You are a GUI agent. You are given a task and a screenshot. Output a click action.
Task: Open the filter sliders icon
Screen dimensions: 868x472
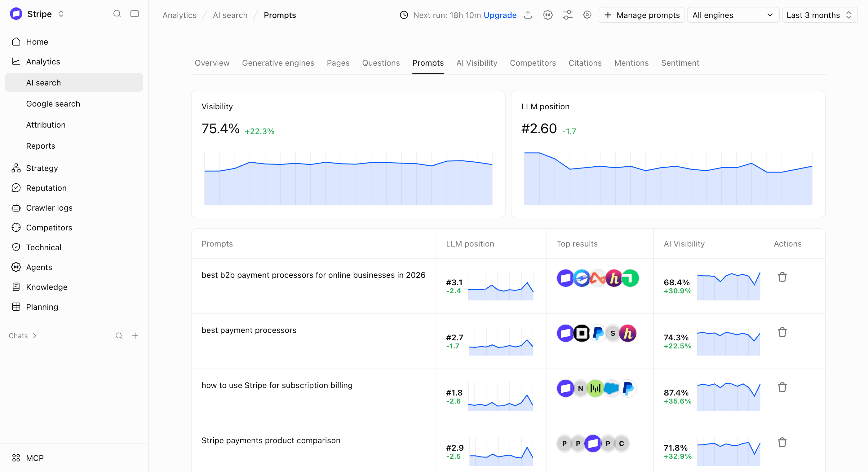[567, 15]
